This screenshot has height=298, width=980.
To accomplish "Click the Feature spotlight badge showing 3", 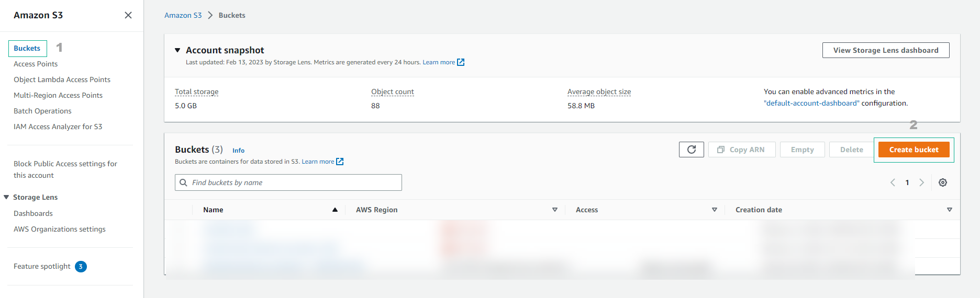I will (81, 267).
